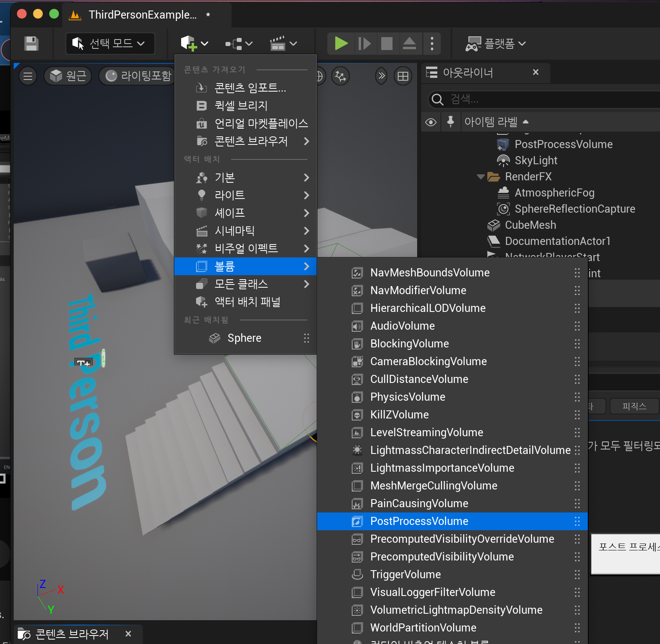Click the drag handle beside WorldPartitionVolume
Screen dimensions: 660x644
(577, 627)
